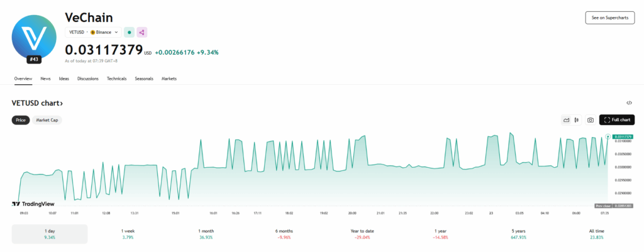Select the 1 month range
The image size is (644, 252).
(x=206, y=234)
